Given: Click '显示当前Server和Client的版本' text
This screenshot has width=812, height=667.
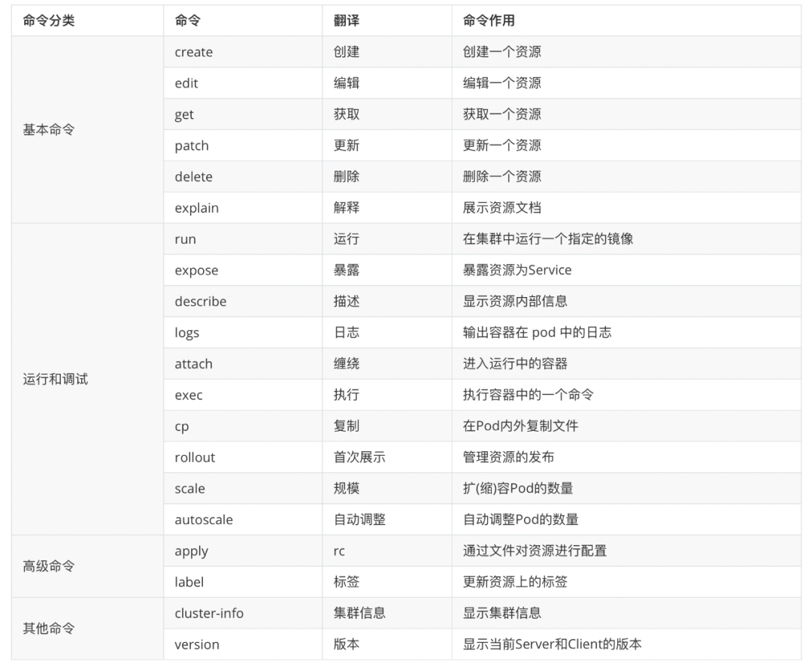Looking at the screenshot, I should (552, 644).
